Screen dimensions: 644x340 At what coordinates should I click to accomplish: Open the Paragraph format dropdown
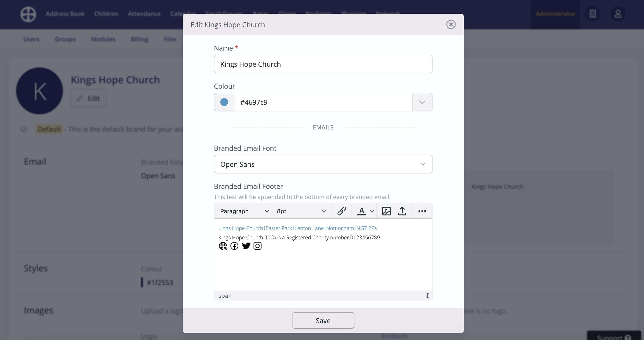[x=244, y=211]
